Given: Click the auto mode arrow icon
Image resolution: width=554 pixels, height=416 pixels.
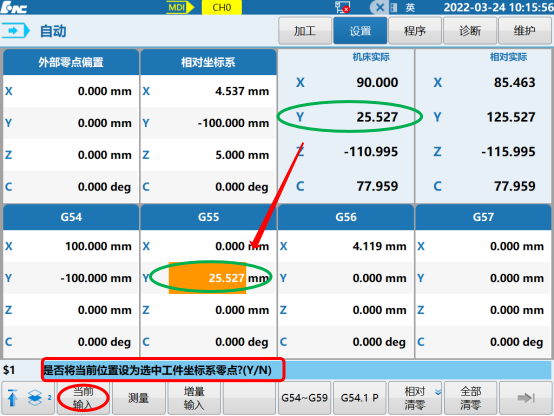Looking at the screenshot, I should [16, 31].
